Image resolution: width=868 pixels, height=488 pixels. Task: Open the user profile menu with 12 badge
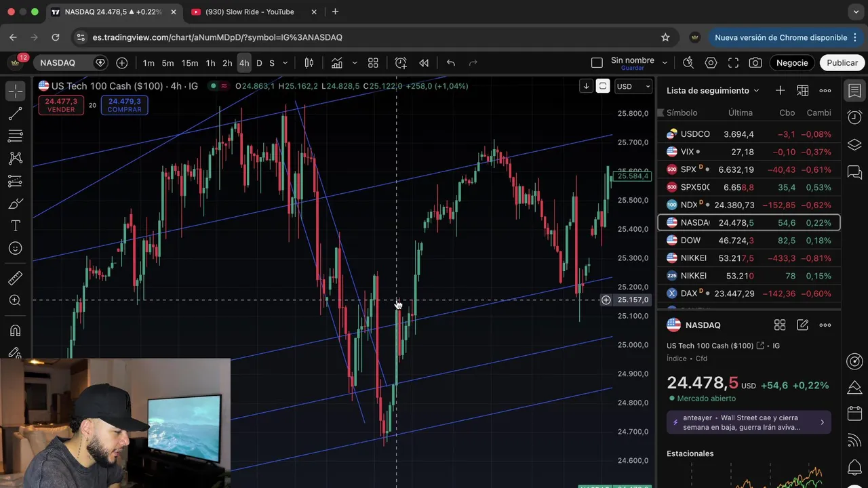[16, 62]
